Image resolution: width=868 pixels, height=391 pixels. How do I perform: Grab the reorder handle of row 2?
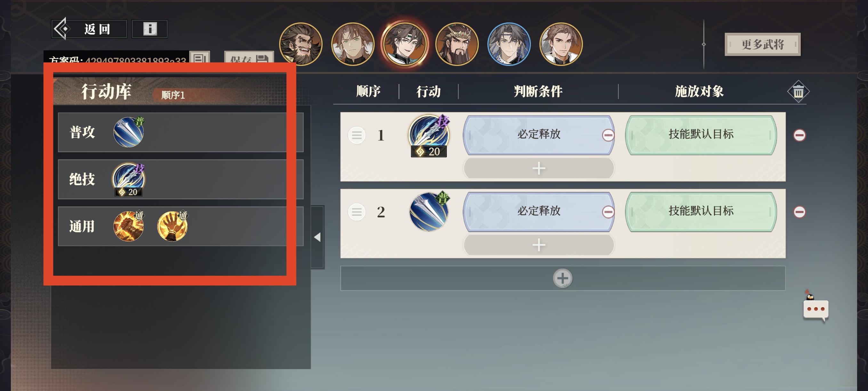coord(357,212)
